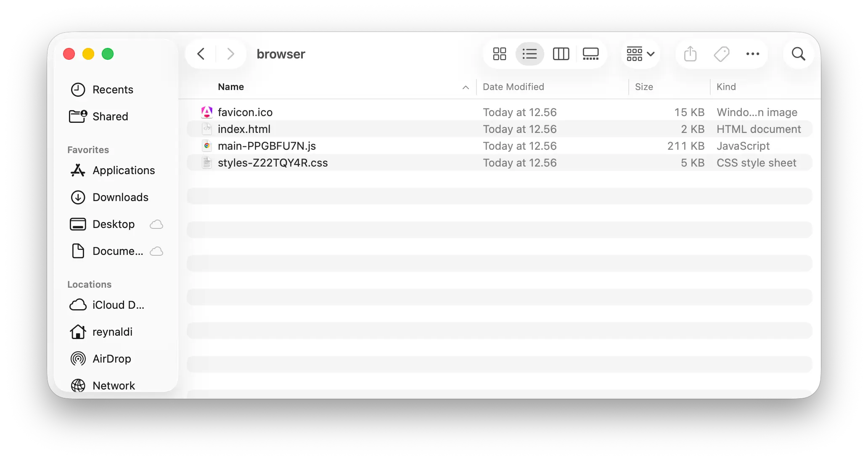This screenshot has width=868, height=461.
Task: Switch to icon view
Action: [499, 54]
